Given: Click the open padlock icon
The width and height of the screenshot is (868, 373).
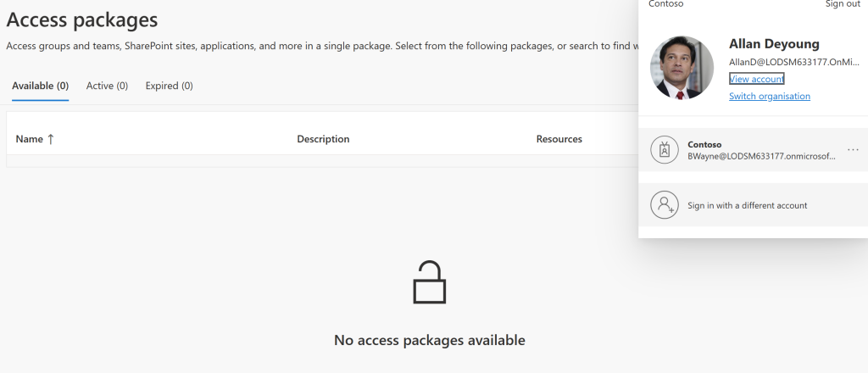Looking at the screenshot, I should [x=429, y=282].
